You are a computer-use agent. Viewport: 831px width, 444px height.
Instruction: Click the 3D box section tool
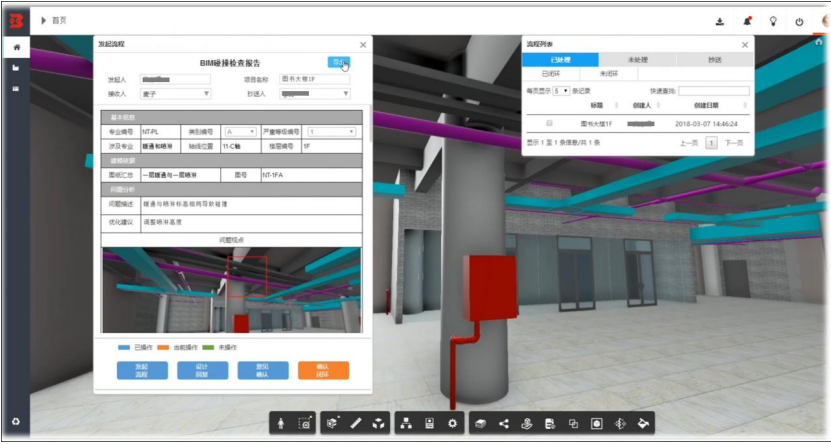378,423
